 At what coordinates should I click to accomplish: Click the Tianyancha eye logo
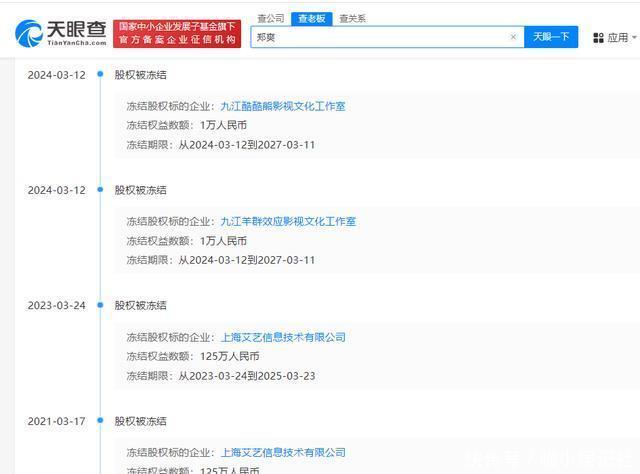coord(28,33)
